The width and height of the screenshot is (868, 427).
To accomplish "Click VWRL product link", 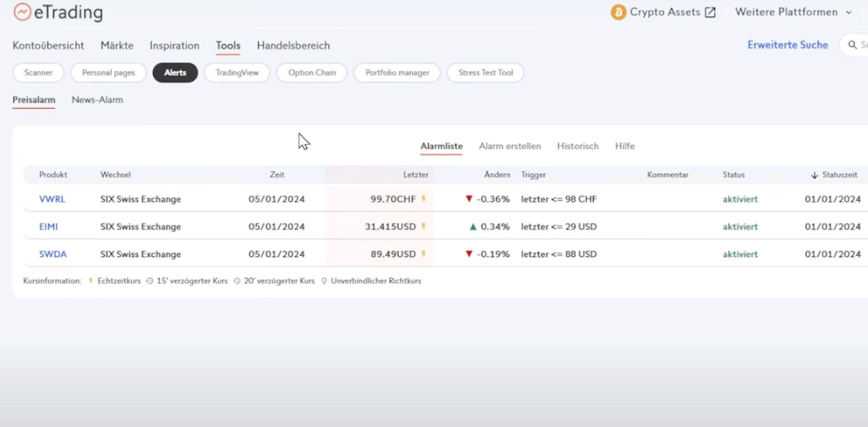I will coord(52,199).
